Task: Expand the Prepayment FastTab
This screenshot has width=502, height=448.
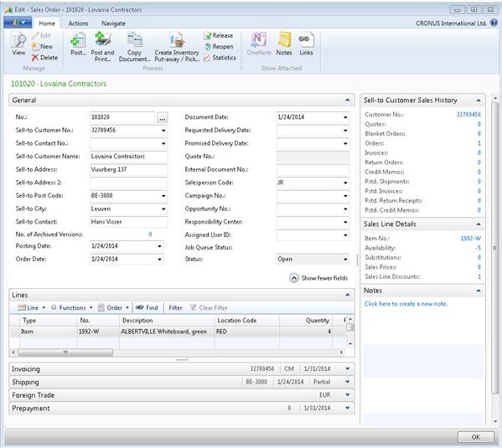Action: pos(347,408)
